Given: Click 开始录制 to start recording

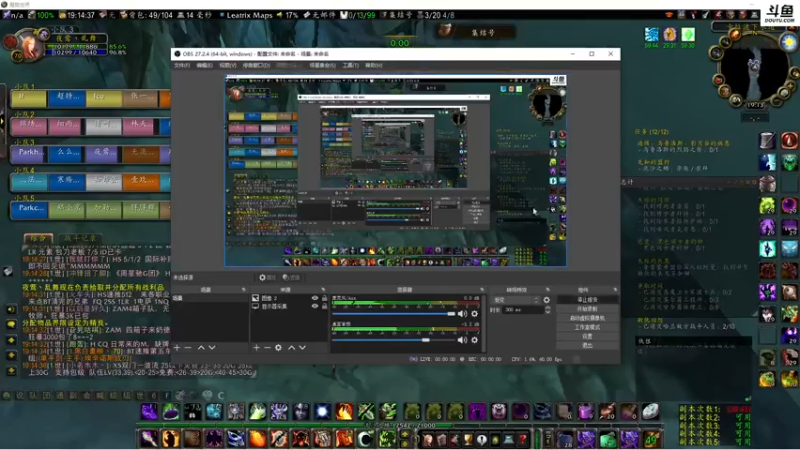Looking at the screenshot, I should [x=587, y=309].
